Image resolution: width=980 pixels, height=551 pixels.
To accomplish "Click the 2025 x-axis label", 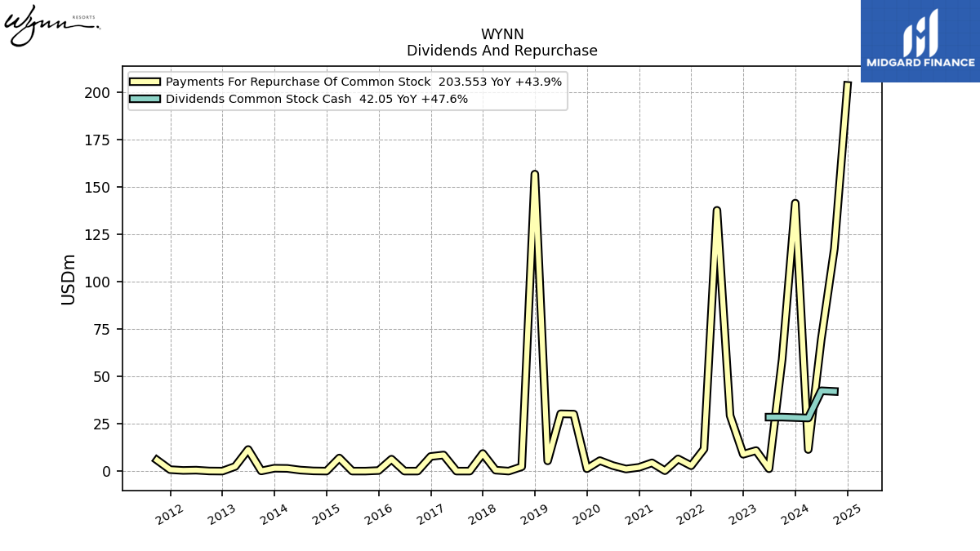I will click(846, 514).
